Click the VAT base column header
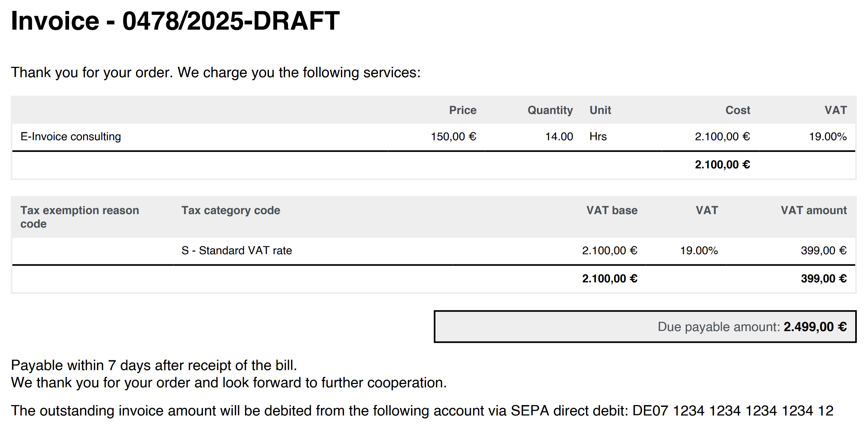This screenshot has height=429, width=868. (x=612, y=210)
